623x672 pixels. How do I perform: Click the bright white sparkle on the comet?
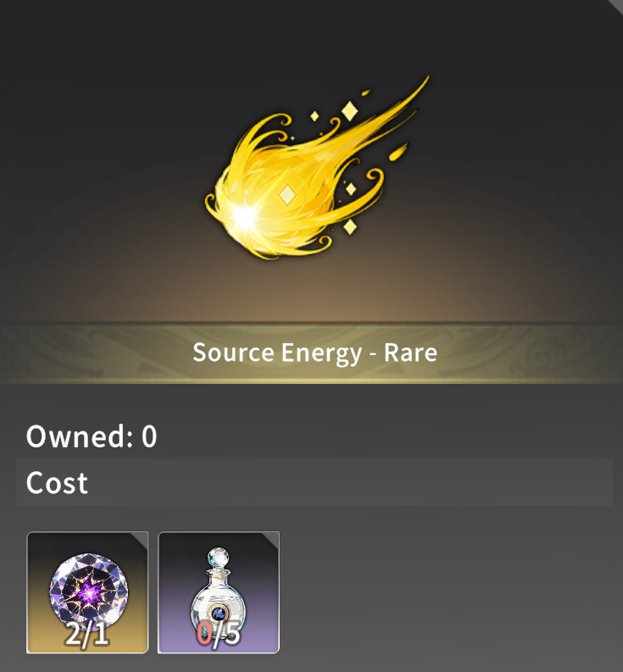245,216
